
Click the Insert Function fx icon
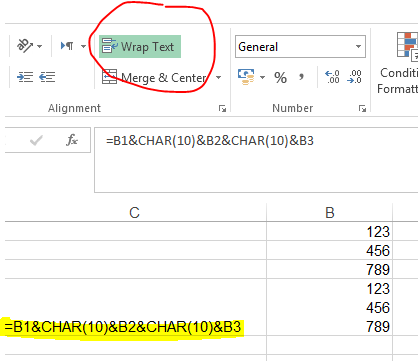(x=72, y=140)
